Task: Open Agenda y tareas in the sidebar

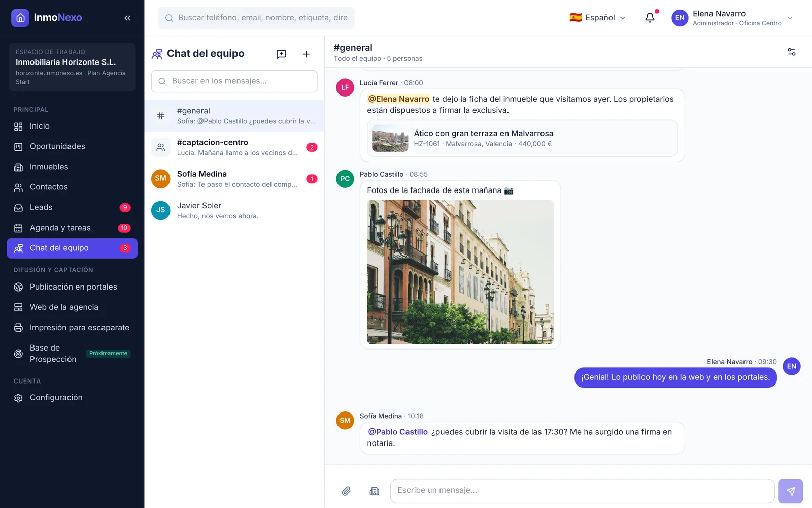Action: pos(72,228)
